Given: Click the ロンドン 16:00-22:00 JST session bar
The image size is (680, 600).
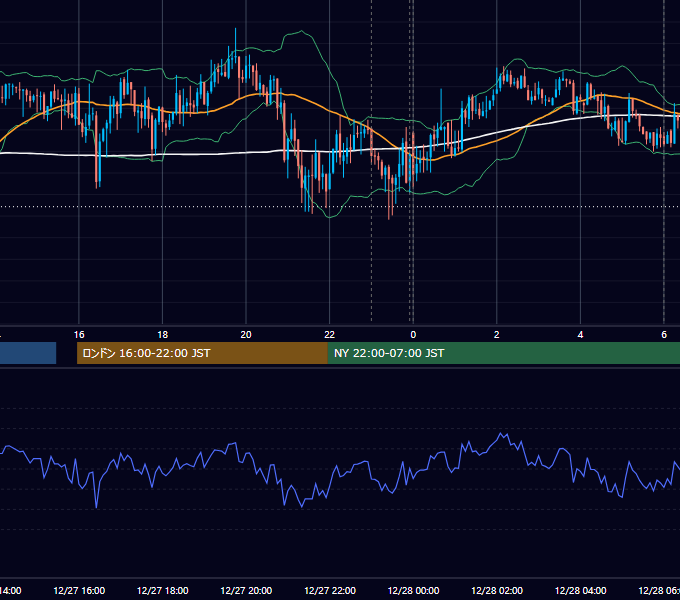Looking at the screenshot, I should 202,353.
